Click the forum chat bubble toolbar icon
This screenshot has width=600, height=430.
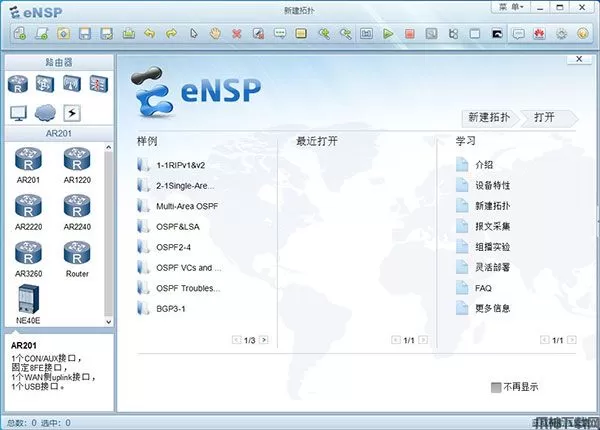click(518, 34)
